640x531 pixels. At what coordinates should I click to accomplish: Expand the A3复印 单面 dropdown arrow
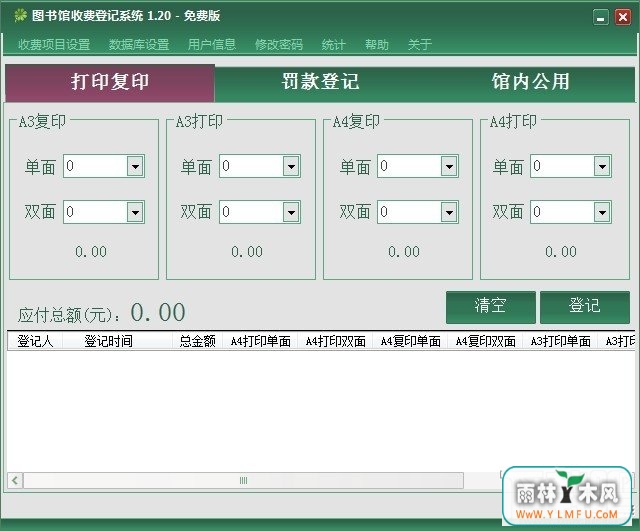[x=136, y=166]
